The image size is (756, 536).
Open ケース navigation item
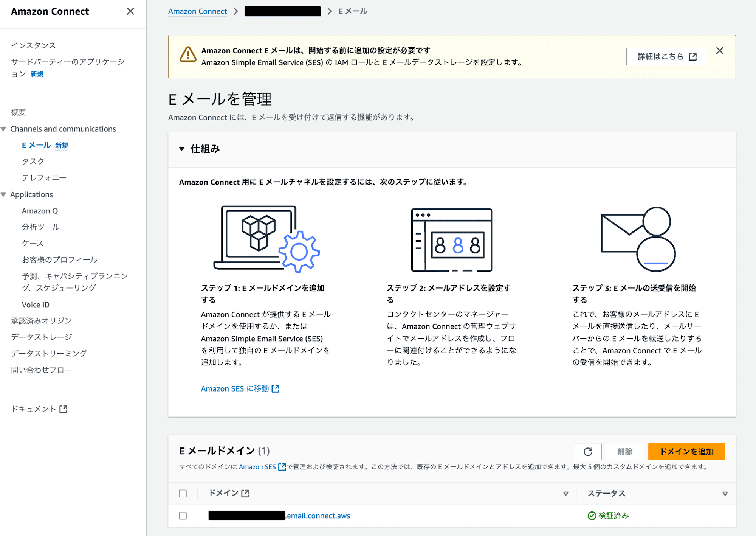pos(33,243)
